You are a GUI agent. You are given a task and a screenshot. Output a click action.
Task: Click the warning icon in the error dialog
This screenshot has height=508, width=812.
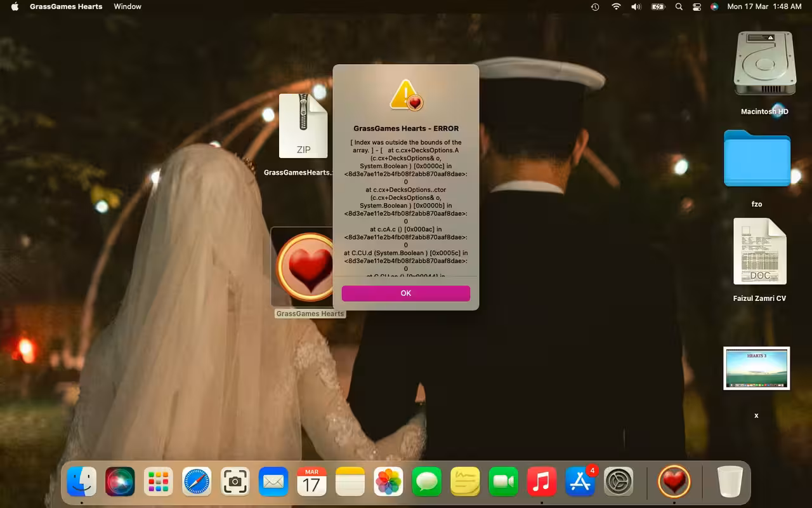[406, 95]
